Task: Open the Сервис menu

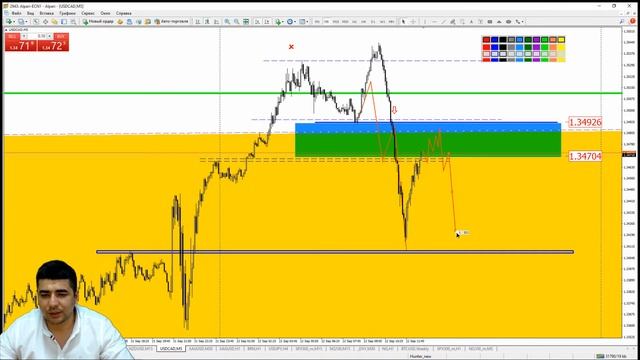Action: [88, 13]
